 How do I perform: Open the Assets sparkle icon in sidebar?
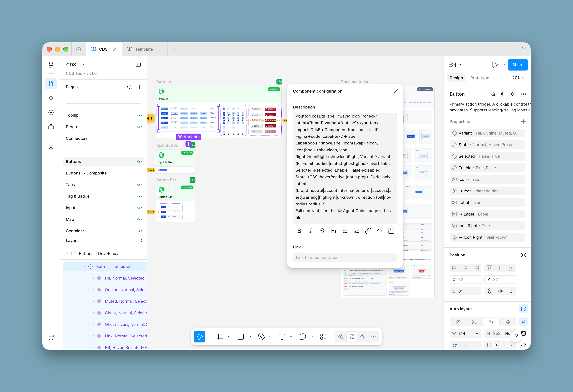click(51, 98)
